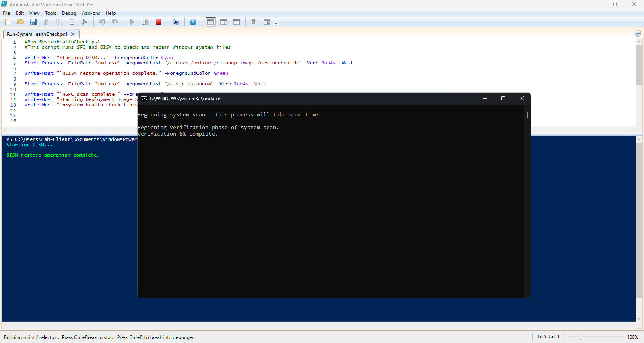
Task: Click the Clear Console Pane icon
Action: (x=85, y=22)
